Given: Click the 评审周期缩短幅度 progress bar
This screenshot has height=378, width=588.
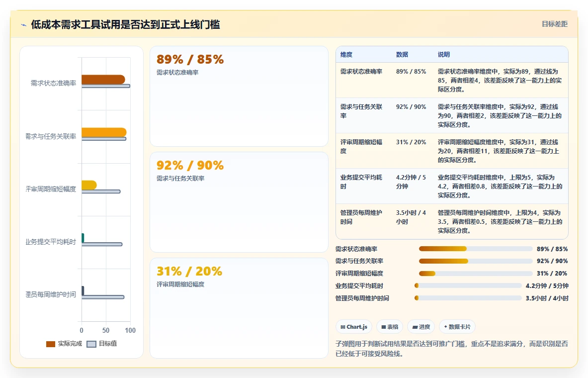Looking at the screenshot, I should [x=476, y=274].
